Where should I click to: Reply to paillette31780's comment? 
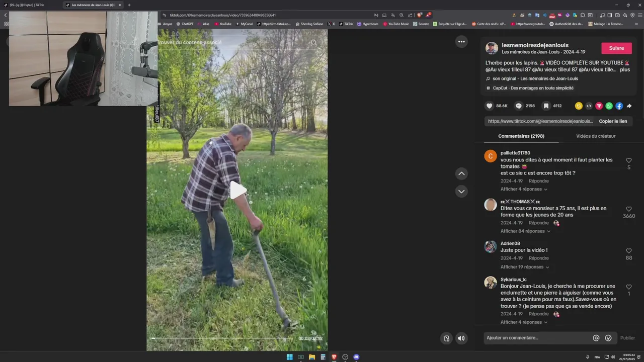[x=538, y=181]
